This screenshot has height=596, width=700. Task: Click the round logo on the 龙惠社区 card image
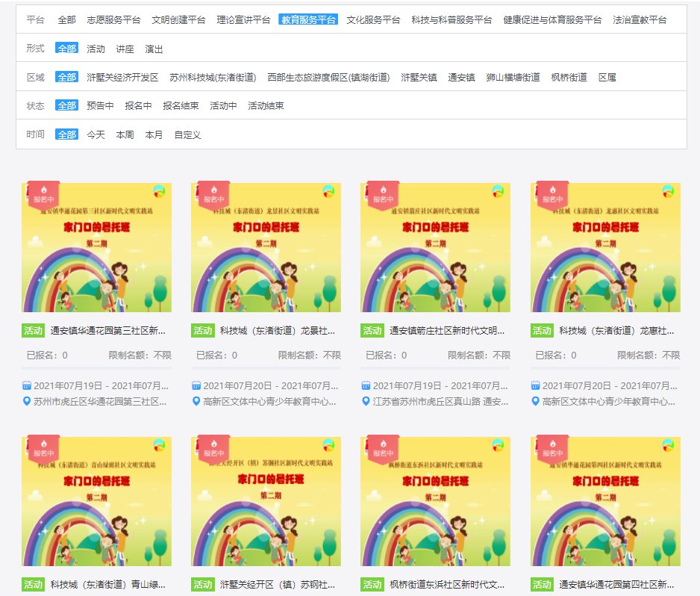668,192
